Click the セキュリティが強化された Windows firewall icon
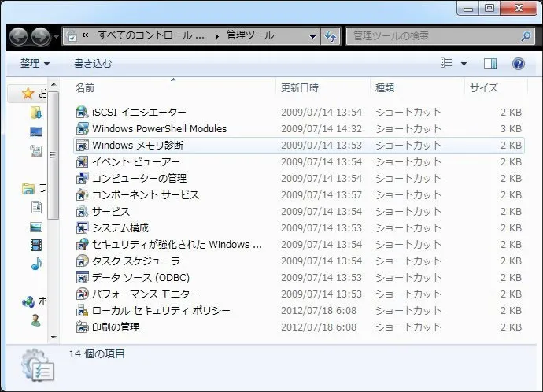Image resolution: width=543 pixels, height=392 pixels. (82, 245)
